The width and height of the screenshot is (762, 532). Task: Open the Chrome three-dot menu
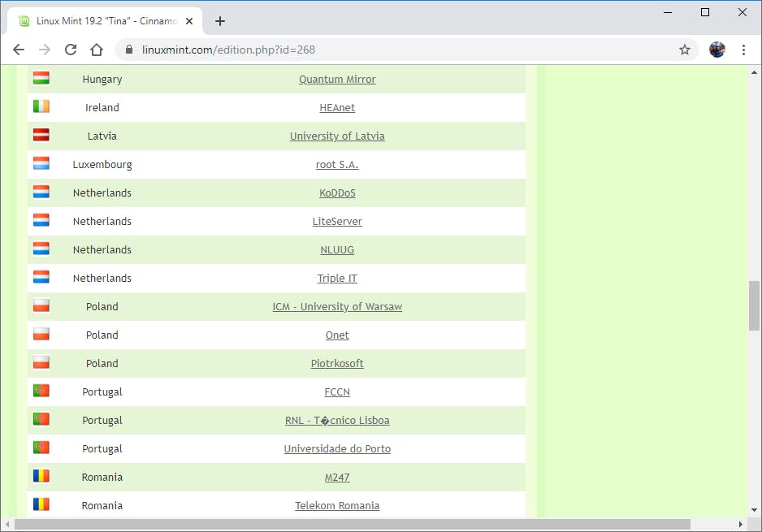743,50
